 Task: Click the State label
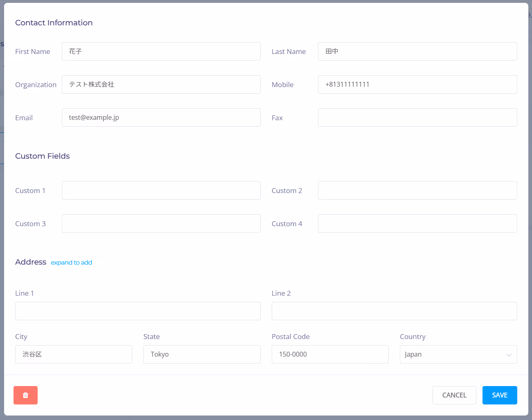pyautogui.click(x=151, y=337)
